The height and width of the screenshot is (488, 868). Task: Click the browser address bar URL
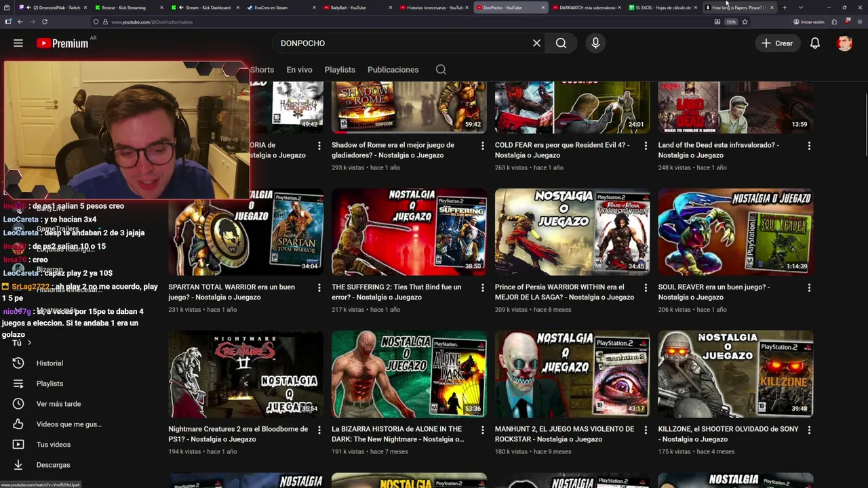[152, 22]
